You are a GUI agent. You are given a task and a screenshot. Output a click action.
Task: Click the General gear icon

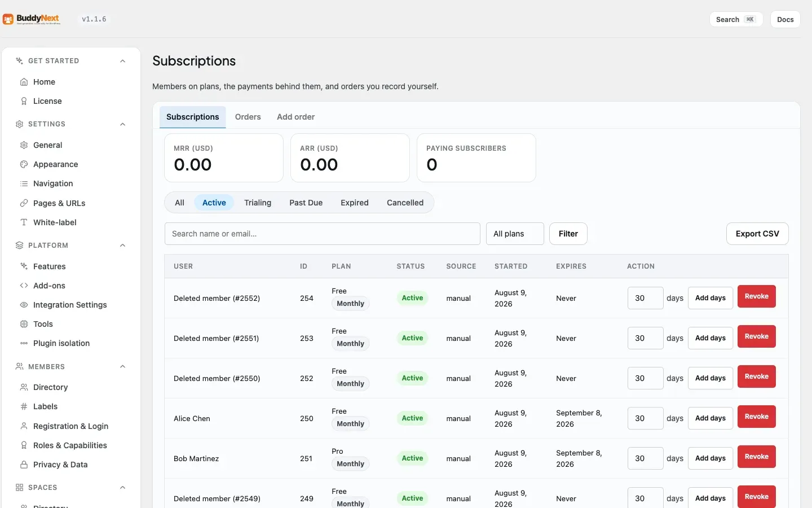pos(24,145)
